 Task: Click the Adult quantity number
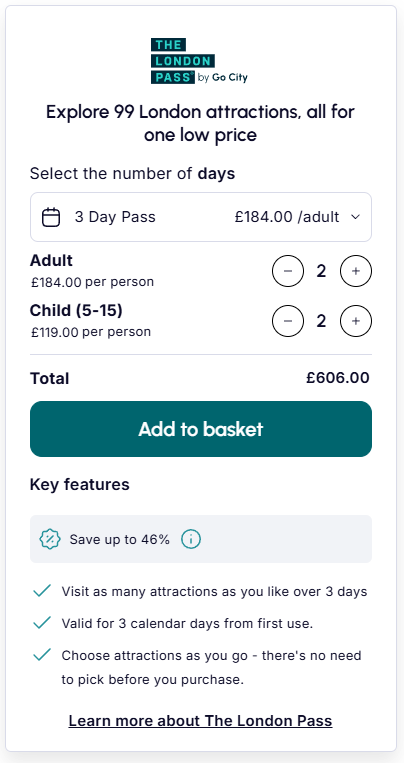(321, 271)
